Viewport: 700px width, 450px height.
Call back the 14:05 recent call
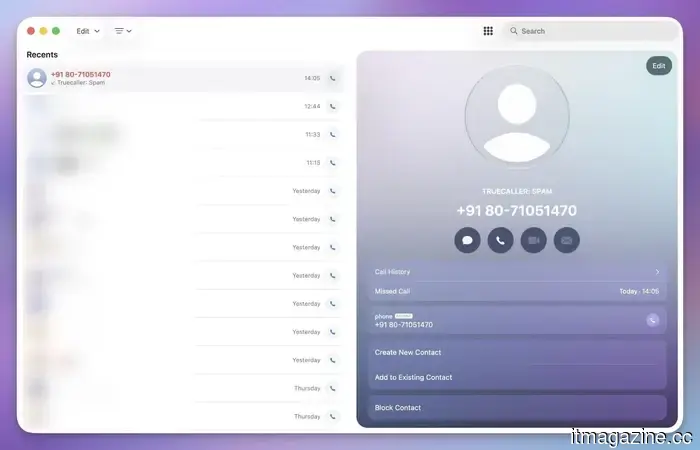point(333,78)
